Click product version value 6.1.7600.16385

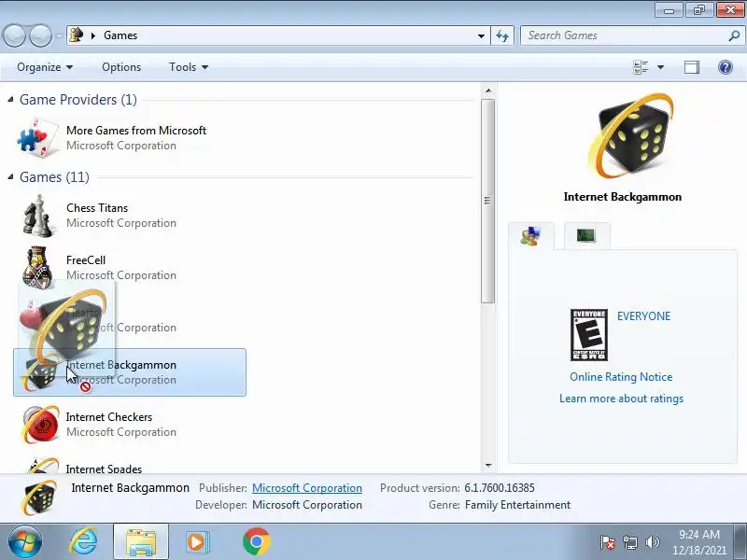tap(500, 488)
